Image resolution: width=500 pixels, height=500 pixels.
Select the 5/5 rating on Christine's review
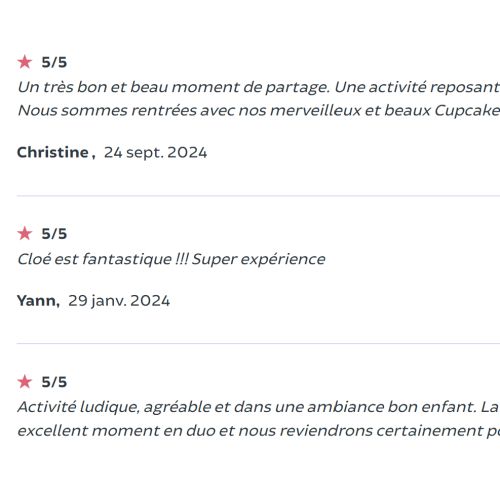[x=54, y=62]
